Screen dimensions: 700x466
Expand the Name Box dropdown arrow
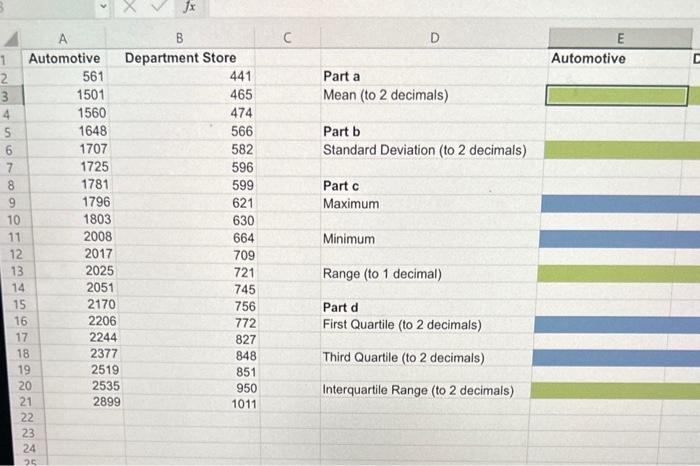(x=103, y=6)
